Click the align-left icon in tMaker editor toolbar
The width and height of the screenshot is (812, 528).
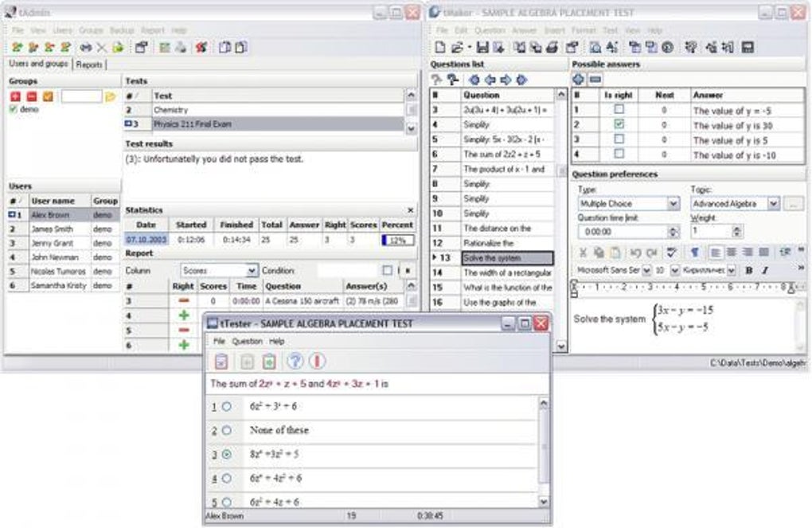pyautogui.click(x=715, y=252)
